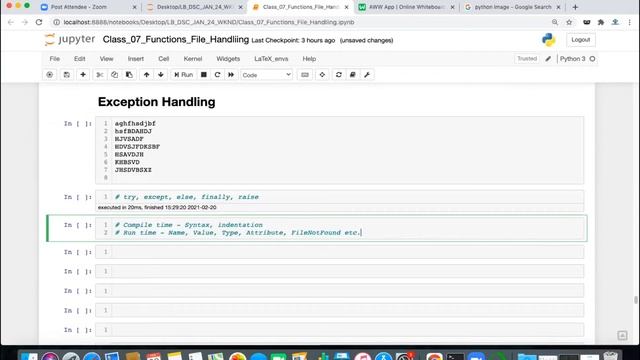Image resolution: width=640 pixels, height=360 pixels.
Task: Paste cells below icon
Action: 129,75
